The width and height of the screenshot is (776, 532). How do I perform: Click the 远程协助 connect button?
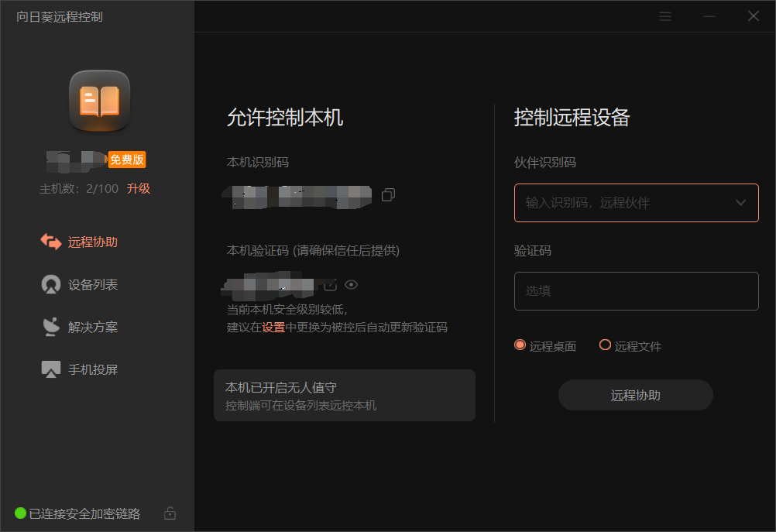point(636,395)
